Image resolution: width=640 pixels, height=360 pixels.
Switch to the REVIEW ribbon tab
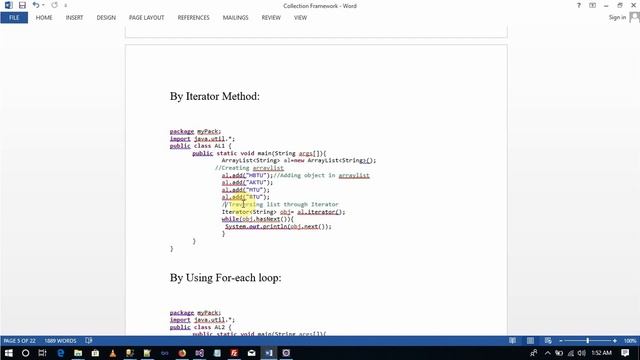click(271, 18)
